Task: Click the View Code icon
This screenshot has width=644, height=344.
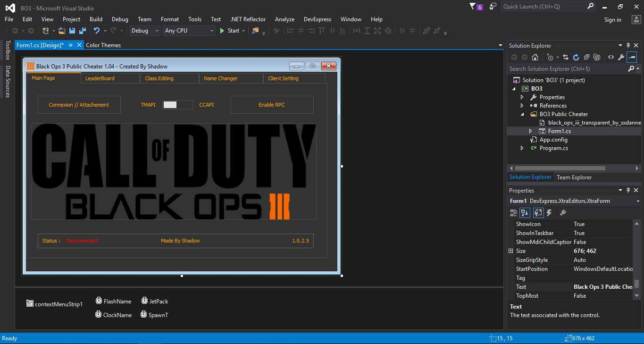Action: 611,57
